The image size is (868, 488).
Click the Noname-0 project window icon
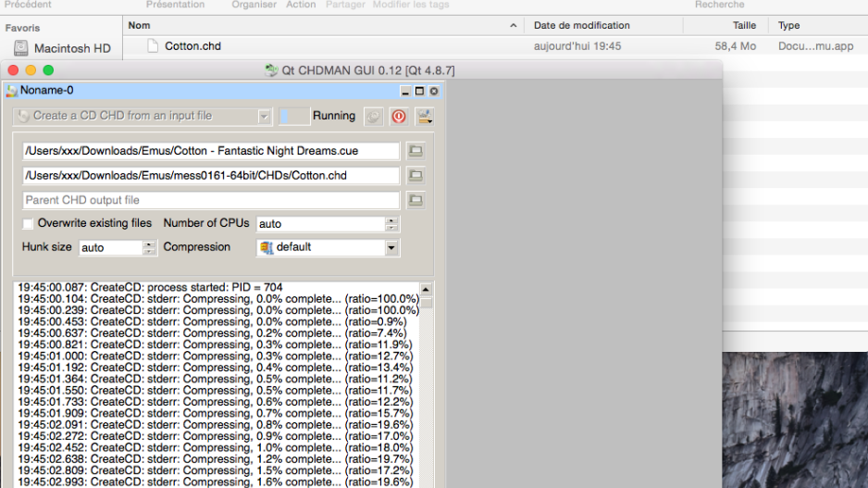(x=12, y=91)
